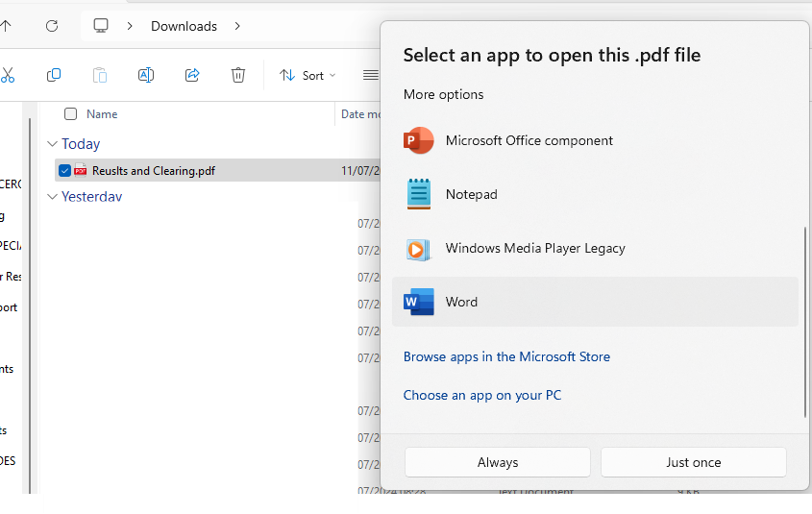Click the This PC monitor icon
The image size is (812, 514).
pos(101,26)
